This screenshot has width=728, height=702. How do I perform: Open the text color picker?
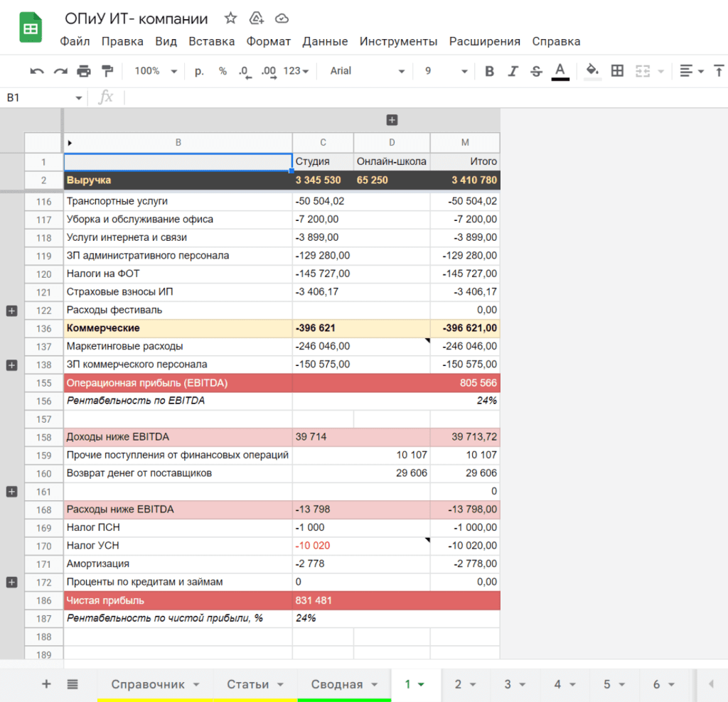tap(560, 71)
